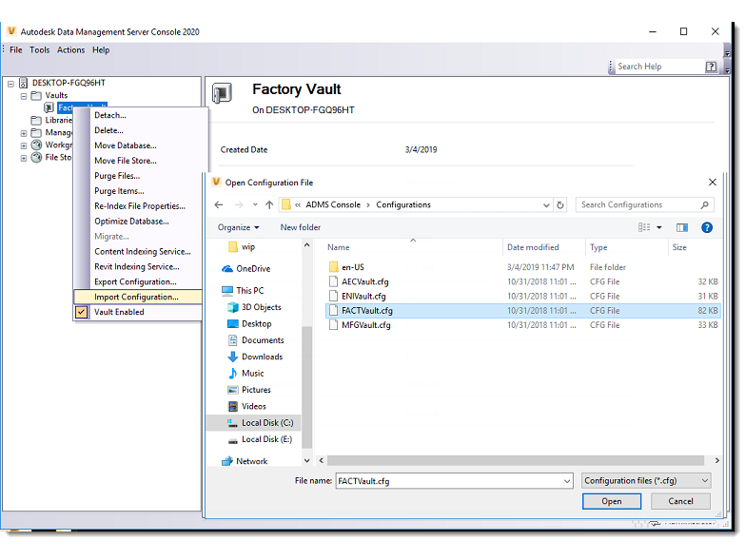Select the MFGVault.cfg file
The image size is (745, 560).
(x=522, y=325)
